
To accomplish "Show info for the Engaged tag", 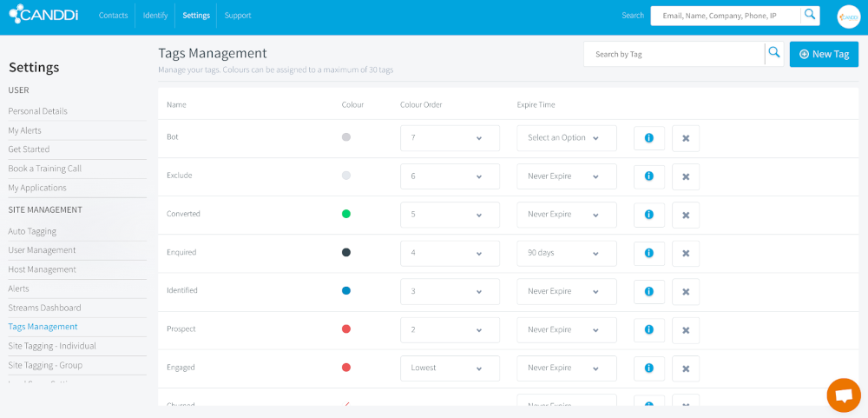I will 648,368.
